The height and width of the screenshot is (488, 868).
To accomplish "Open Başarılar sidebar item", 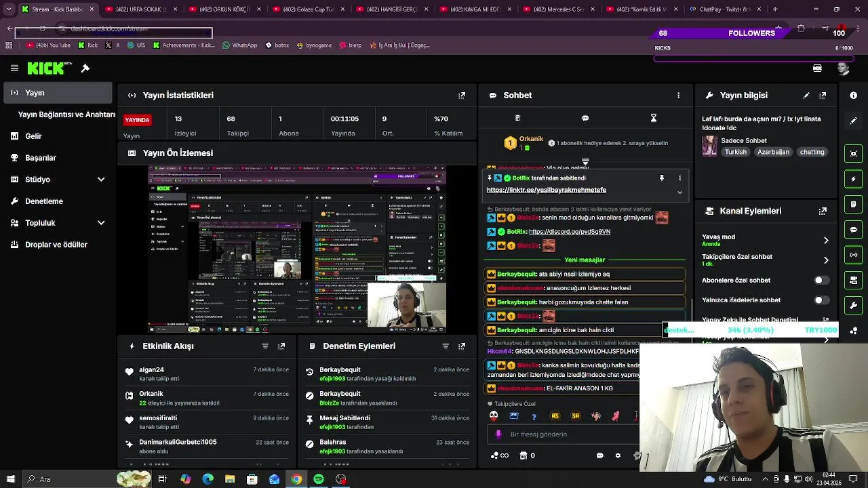I will [x=40, y=158].
